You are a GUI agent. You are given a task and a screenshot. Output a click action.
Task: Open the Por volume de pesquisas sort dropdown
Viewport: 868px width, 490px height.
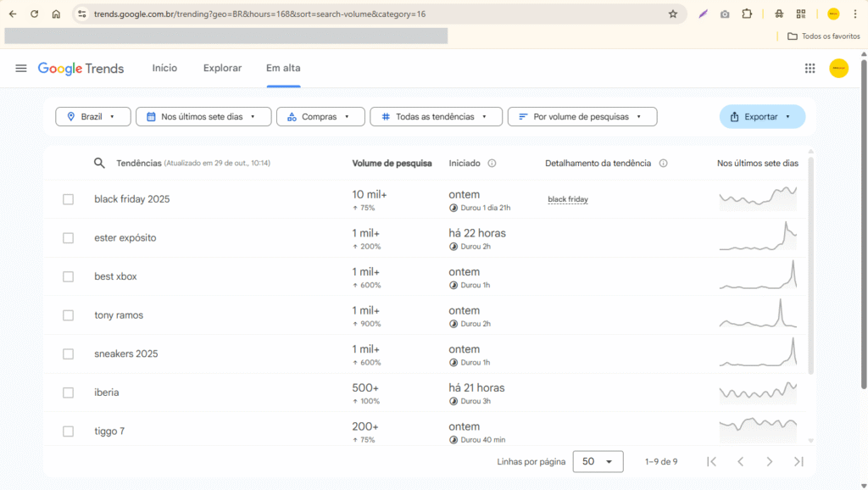[x=582, y=116]
